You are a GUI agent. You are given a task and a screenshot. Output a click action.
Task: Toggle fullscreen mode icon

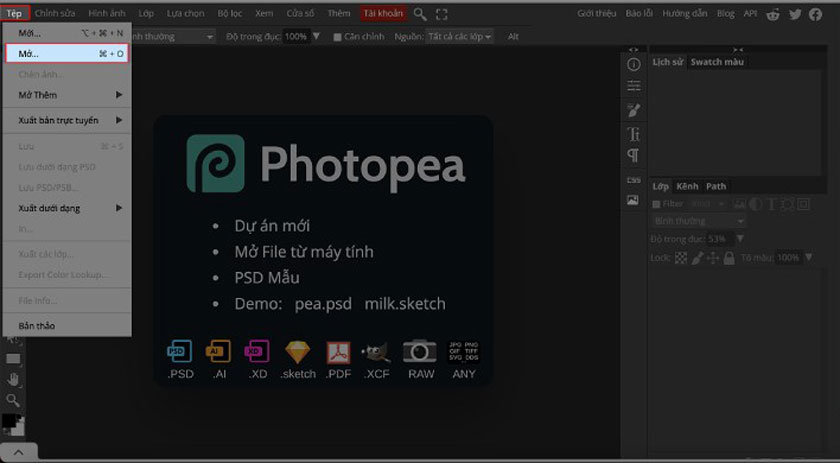pos(441,14)
